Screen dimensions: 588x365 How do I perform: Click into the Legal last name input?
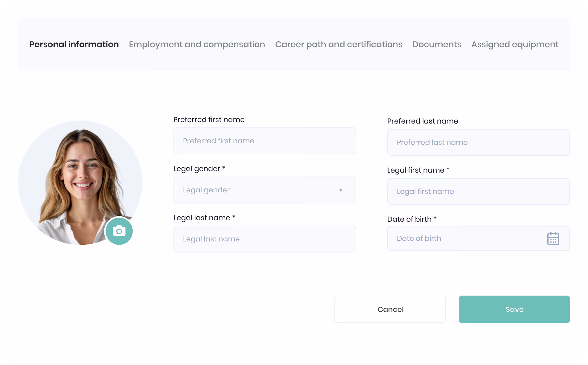point(265,239)
